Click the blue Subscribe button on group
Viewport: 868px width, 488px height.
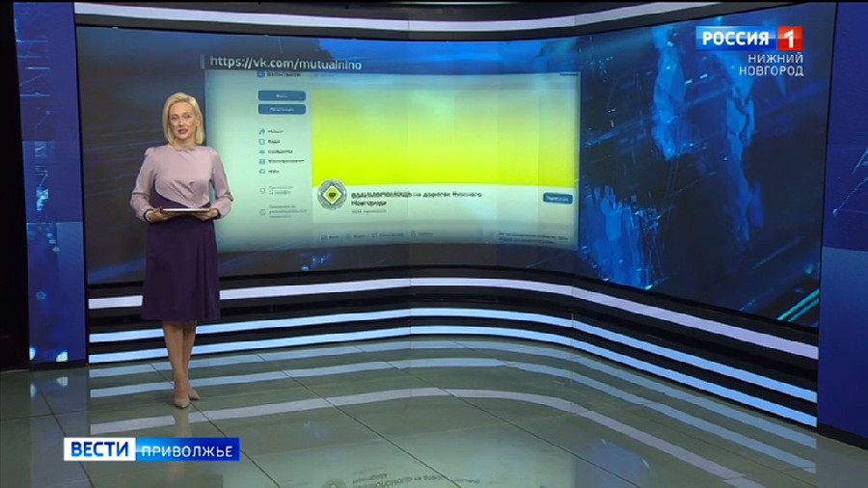tap(556, 198)
